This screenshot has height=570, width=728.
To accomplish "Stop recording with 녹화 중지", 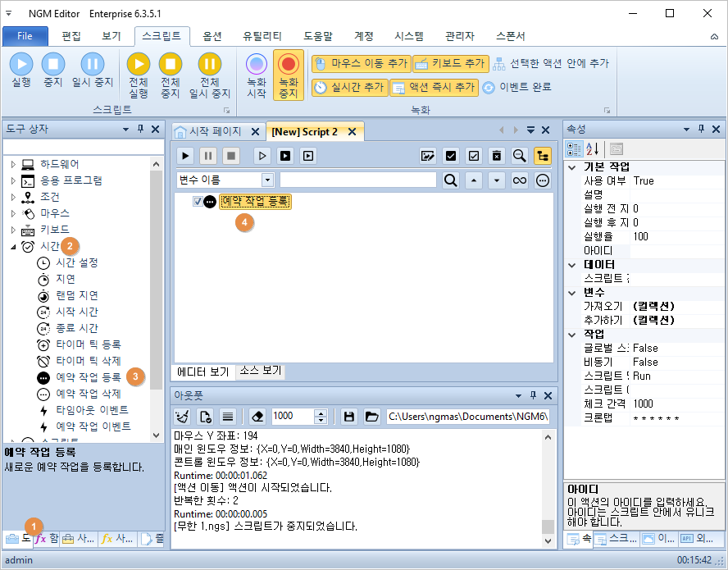I will [289, 75].
